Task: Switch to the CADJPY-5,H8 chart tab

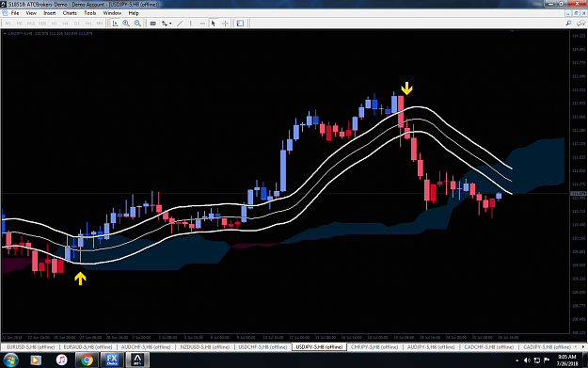Action: click(548, 347)
